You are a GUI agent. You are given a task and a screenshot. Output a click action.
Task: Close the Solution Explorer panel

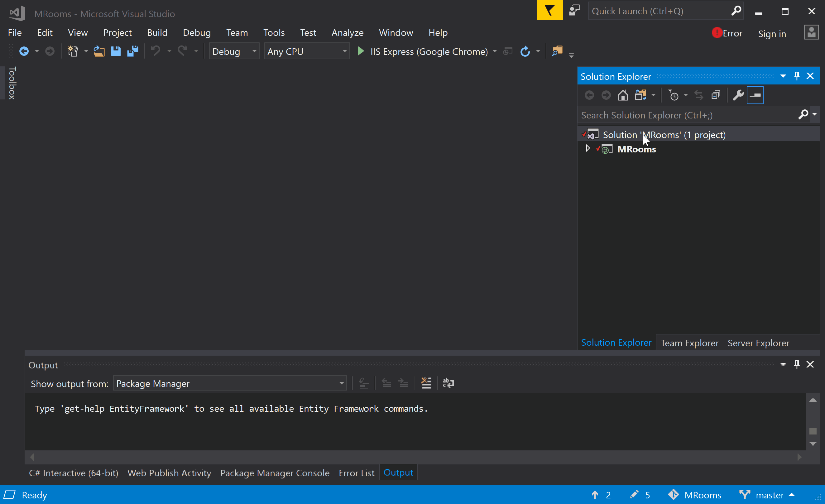810,76
